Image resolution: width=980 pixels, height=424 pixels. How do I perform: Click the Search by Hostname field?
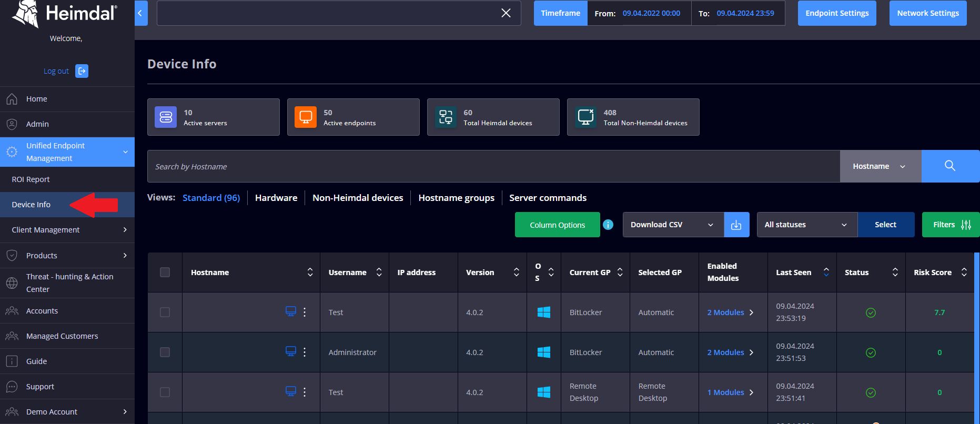pyautogui.click(x=493, y=166)
